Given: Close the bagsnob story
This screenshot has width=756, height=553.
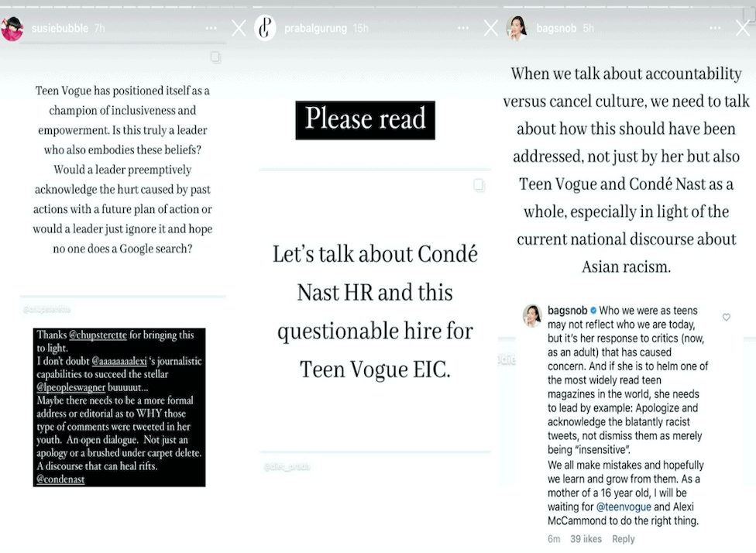Looking at the screenshot, I should click(743, 29).
